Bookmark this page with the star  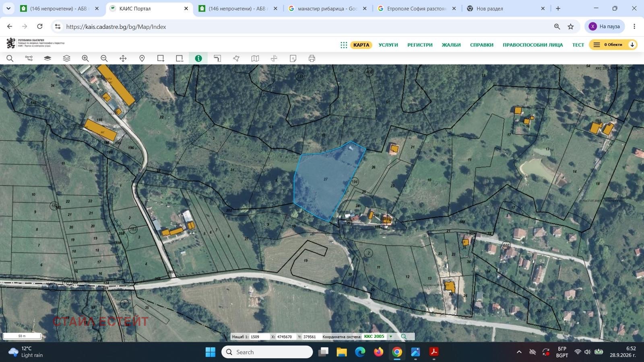click(571, 27)
